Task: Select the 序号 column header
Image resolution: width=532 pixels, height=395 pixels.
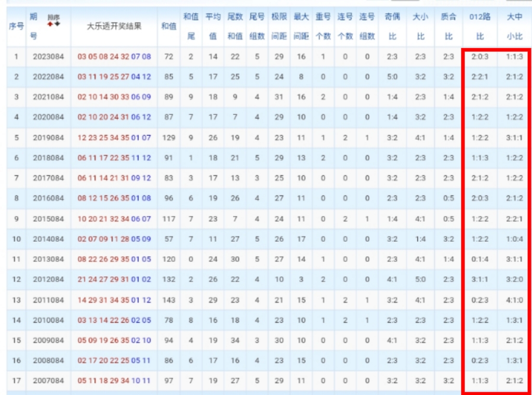Action: [x=16, y=27]
